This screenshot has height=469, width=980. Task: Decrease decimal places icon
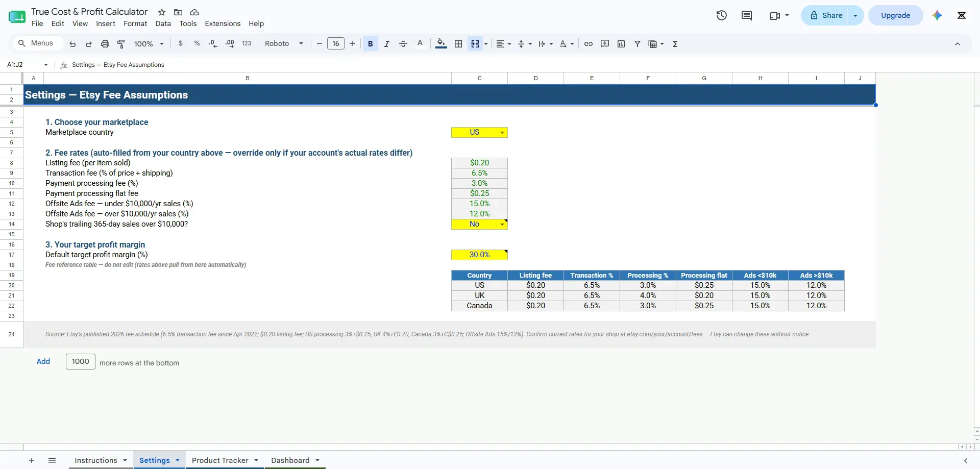(x=213, y=43)
